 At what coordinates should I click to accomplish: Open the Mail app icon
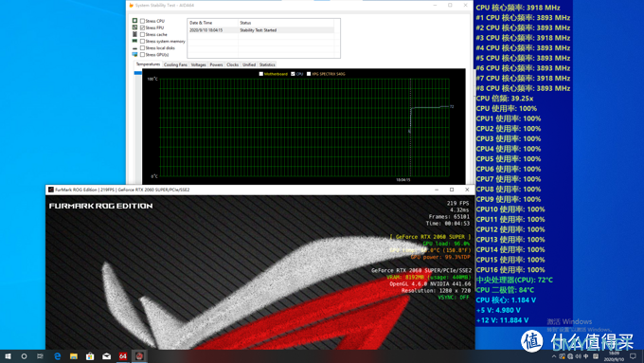click(106, 356)
